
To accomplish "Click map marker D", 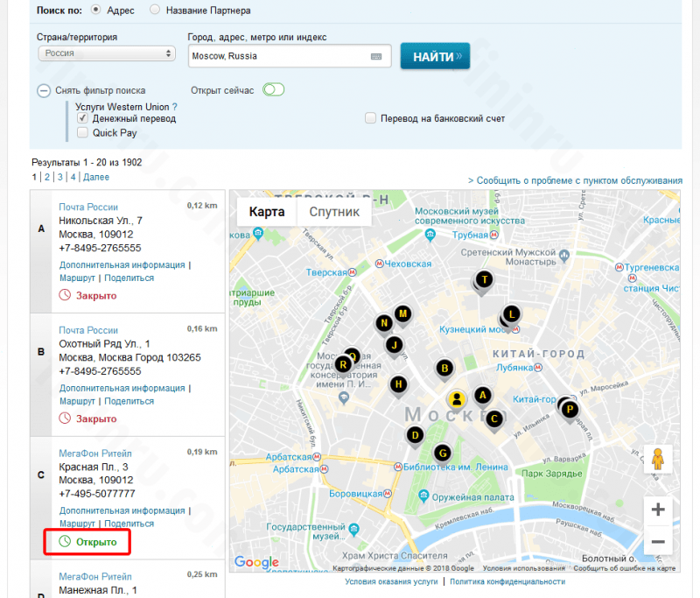I will tap(415, 435).
